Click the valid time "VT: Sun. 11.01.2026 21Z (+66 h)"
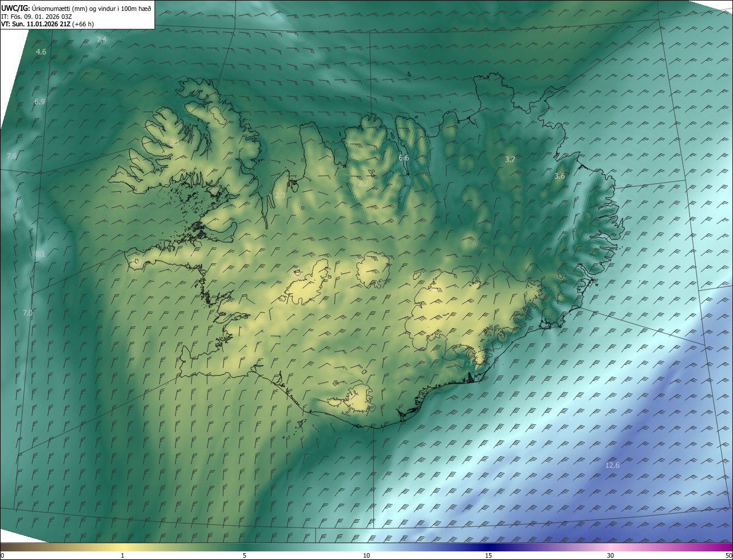 click(x=48, y=24)
